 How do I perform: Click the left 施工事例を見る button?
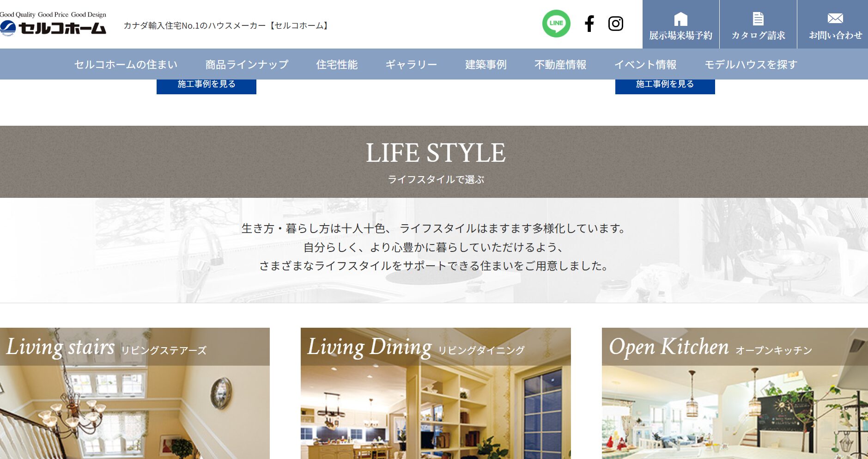(x=206, y=86)
